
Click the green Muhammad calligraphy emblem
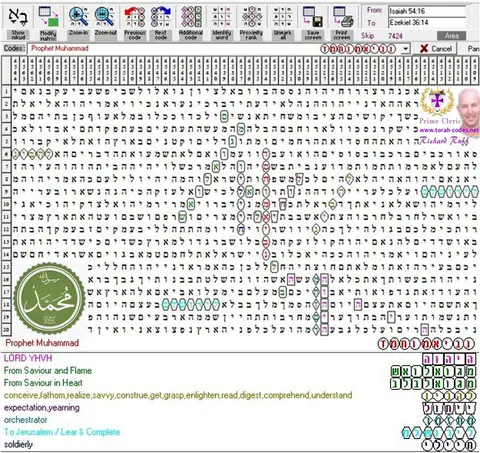pos(49,299)
